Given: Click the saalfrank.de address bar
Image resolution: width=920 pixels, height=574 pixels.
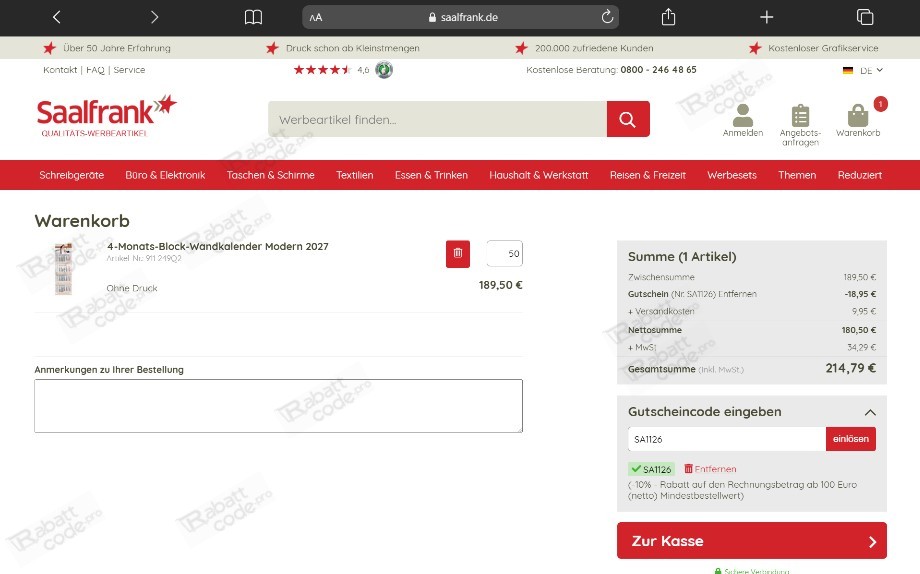Looking at the screenshot, I should (461, 17).
